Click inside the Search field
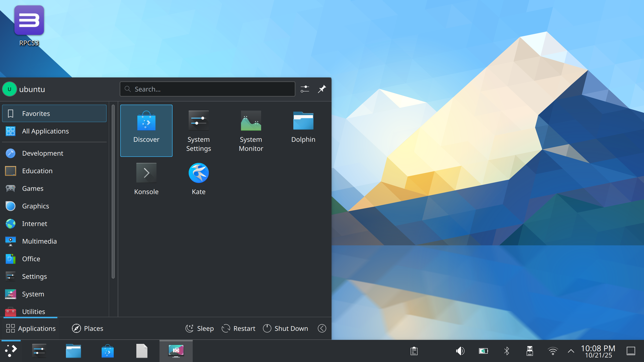 coord(207,89)
